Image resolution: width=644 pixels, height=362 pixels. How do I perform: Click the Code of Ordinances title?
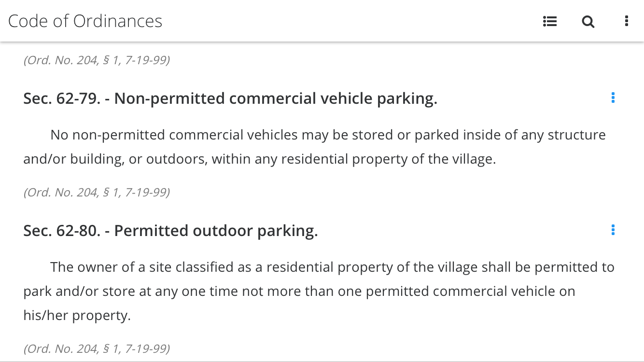[x=85, y=21]
